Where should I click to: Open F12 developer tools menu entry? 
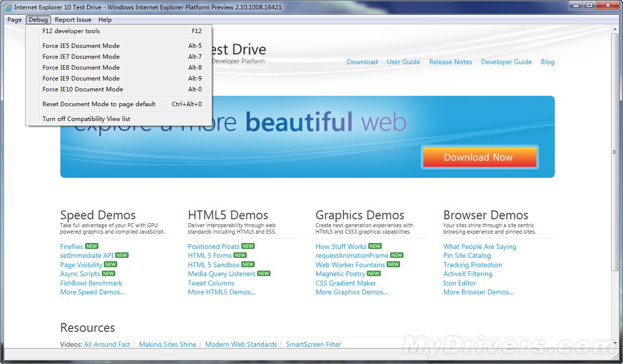[x=71, y=31]
